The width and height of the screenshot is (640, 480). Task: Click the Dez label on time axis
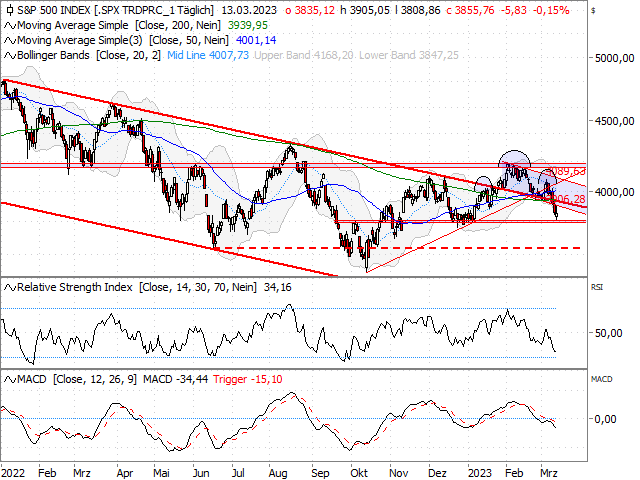pos(437,473)
